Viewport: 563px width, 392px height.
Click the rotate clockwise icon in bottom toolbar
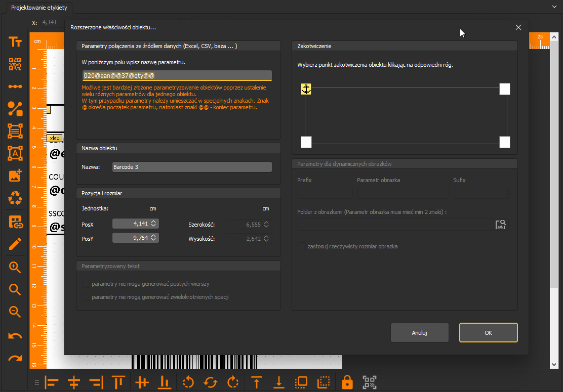[x=233, y=382]
